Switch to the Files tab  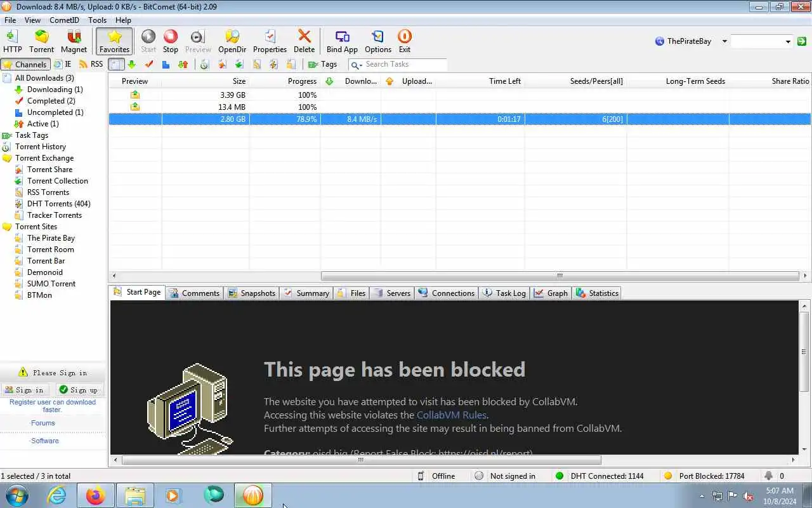(351, 293)
